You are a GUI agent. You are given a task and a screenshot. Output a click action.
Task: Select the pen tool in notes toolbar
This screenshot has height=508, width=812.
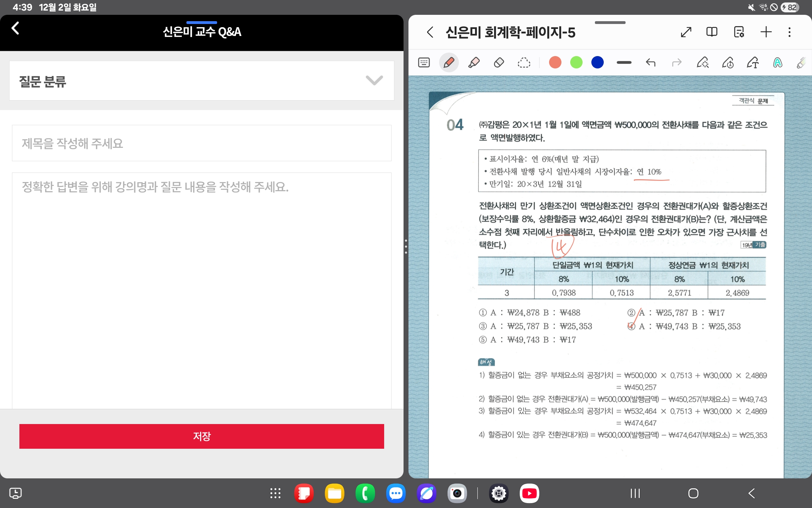click(449, 63)
